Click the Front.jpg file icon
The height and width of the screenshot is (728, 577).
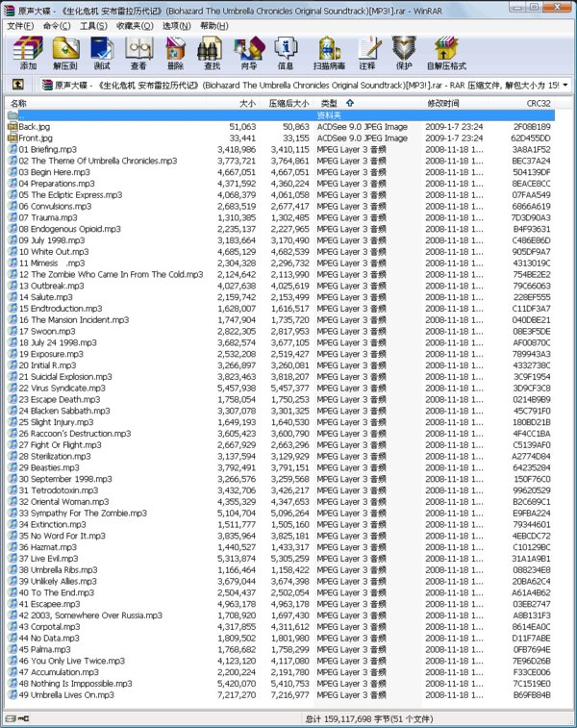(x=13, y=138)
